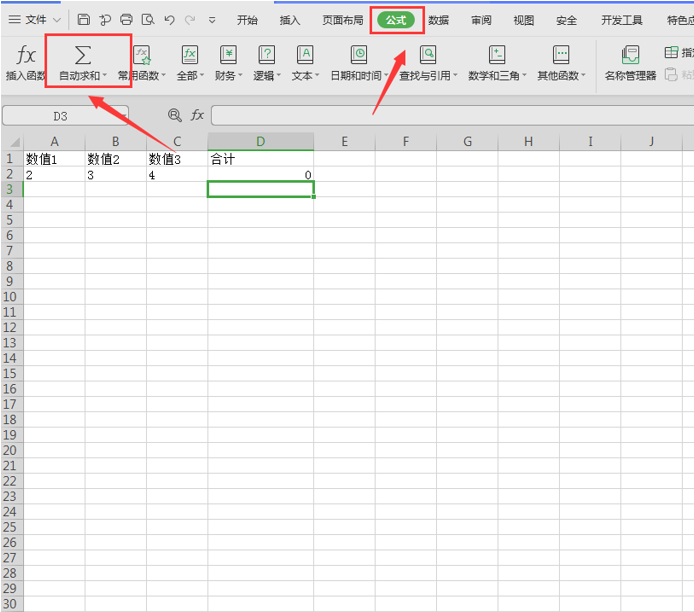The image size is (694, 612).
Task: Open the 数学和三角 math functions icon
Action: pos(497,55)
